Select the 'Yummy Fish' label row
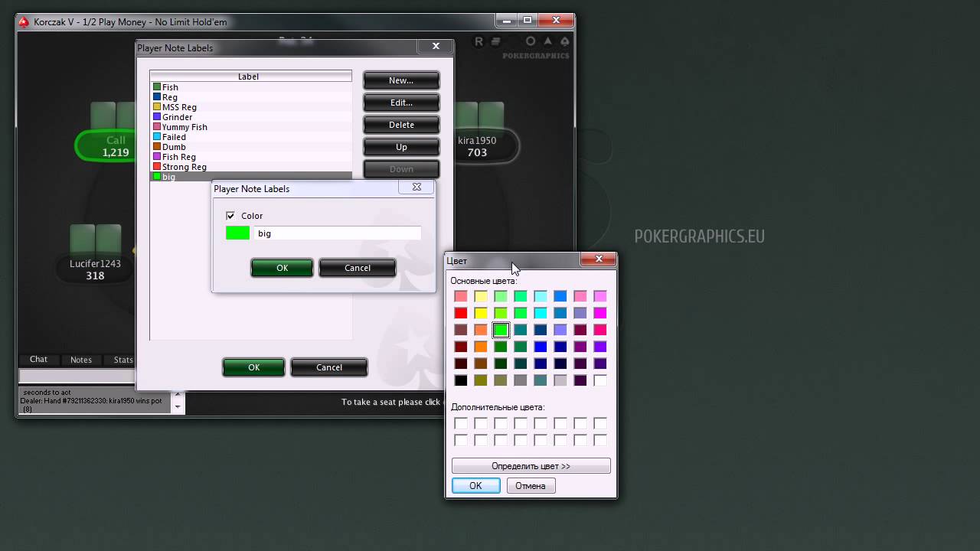The height and width of the screenshot is (551, 980). click(250, 127)
